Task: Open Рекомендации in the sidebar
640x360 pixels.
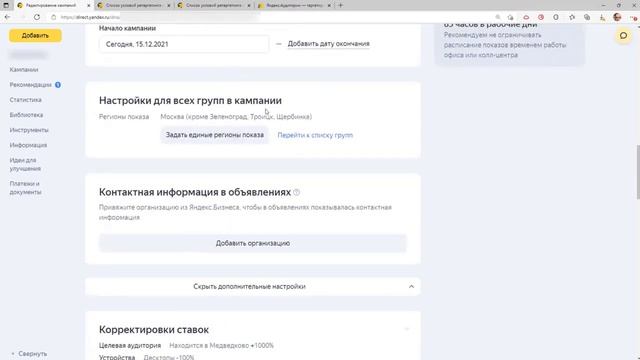Action: pos(31,85)
